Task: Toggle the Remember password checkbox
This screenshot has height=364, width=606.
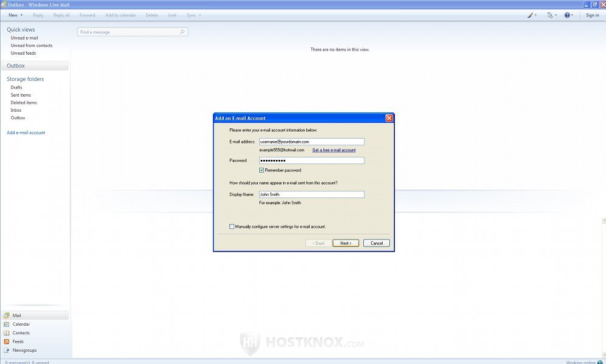Action: click(x=262, y=170)
